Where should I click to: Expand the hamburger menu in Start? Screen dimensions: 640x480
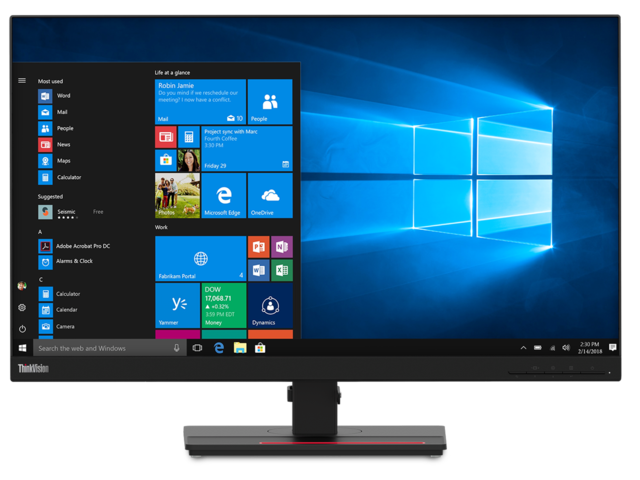[x=22, y=80]
